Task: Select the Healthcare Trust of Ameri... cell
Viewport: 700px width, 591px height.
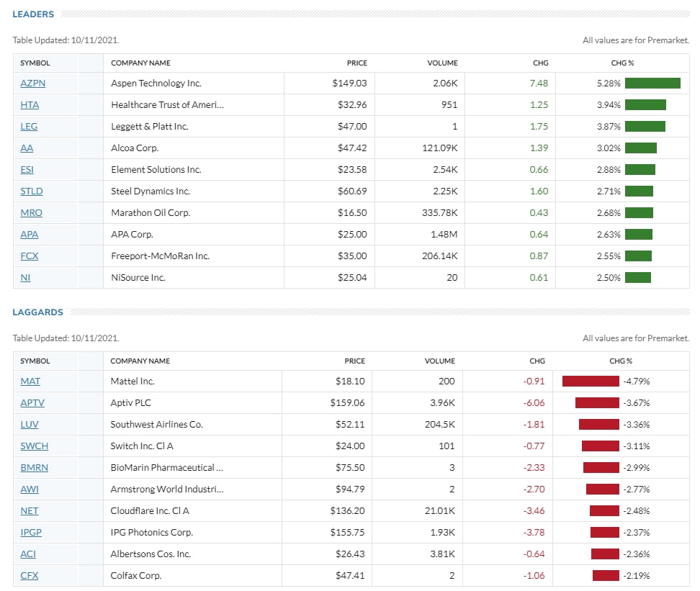Action: point(167,104)
